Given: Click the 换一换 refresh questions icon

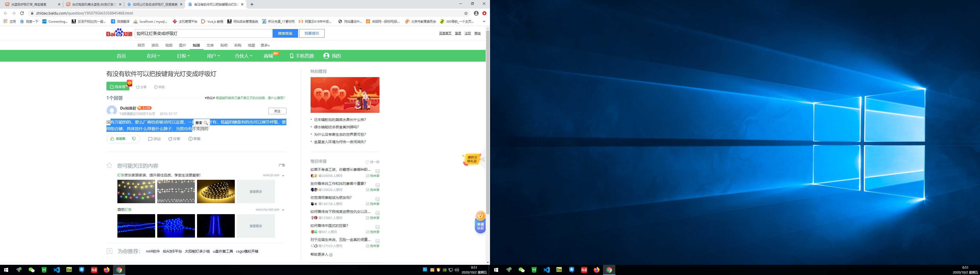Looking at the screenshot, I should [x=367, y=162].
